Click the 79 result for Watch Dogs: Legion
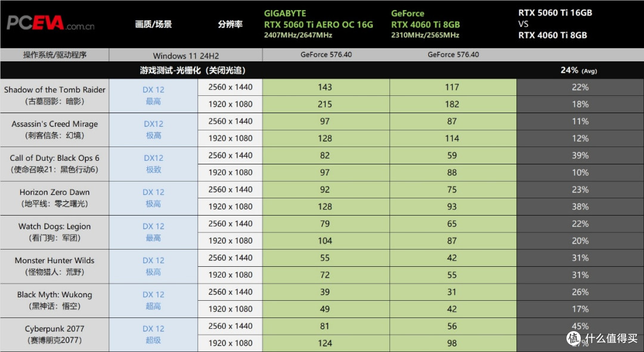644x352 pixels. [x=324, y=224]
